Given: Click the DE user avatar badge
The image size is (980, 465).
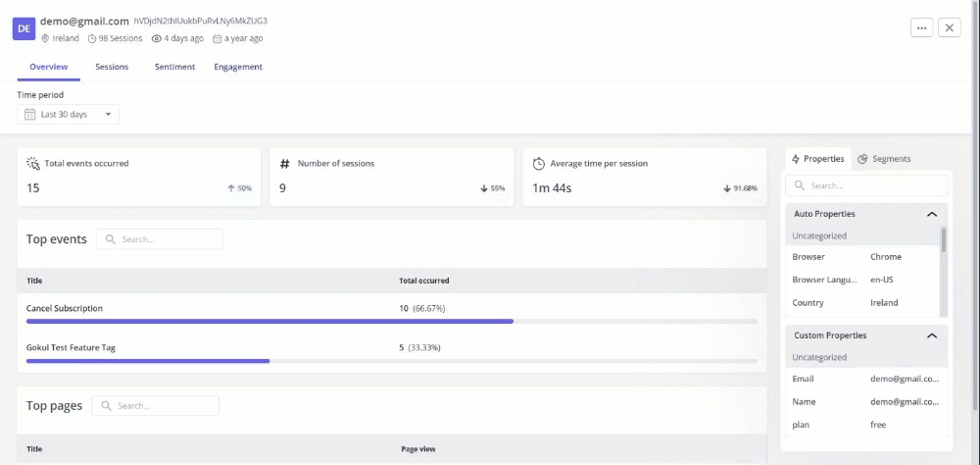Looking at the screenshot, I should (x=24, y=28).
